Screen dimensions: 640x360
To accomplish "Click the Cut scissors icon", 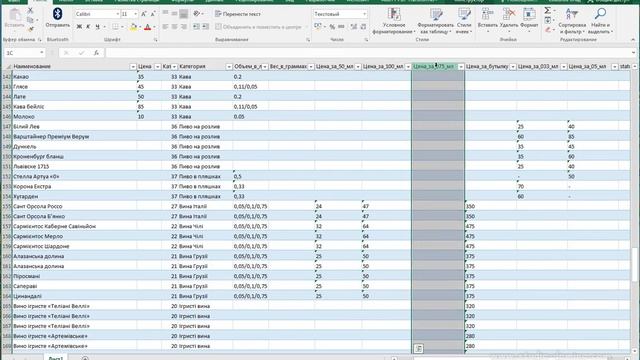I will click(x=30, y=11).
